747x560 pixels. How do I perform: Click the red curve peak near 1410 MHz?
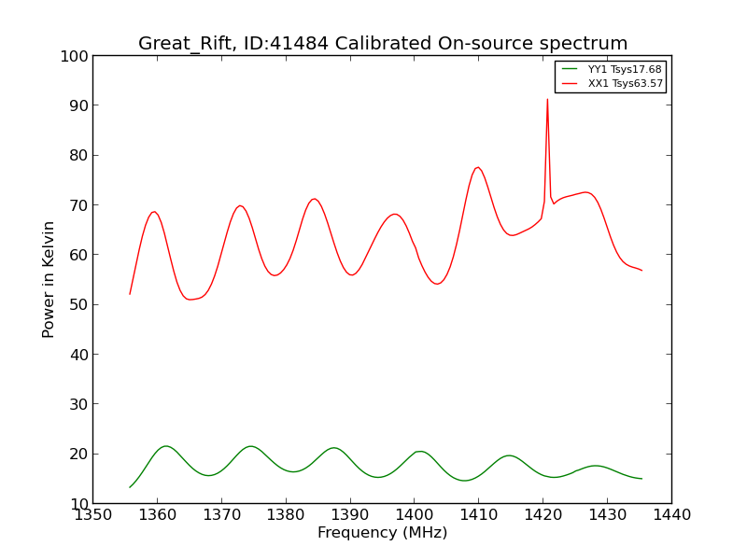click(478, 167)
